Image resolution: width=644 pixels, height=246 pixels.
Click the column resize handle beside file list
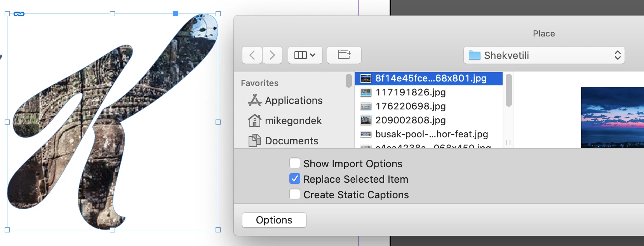[508, 142]
